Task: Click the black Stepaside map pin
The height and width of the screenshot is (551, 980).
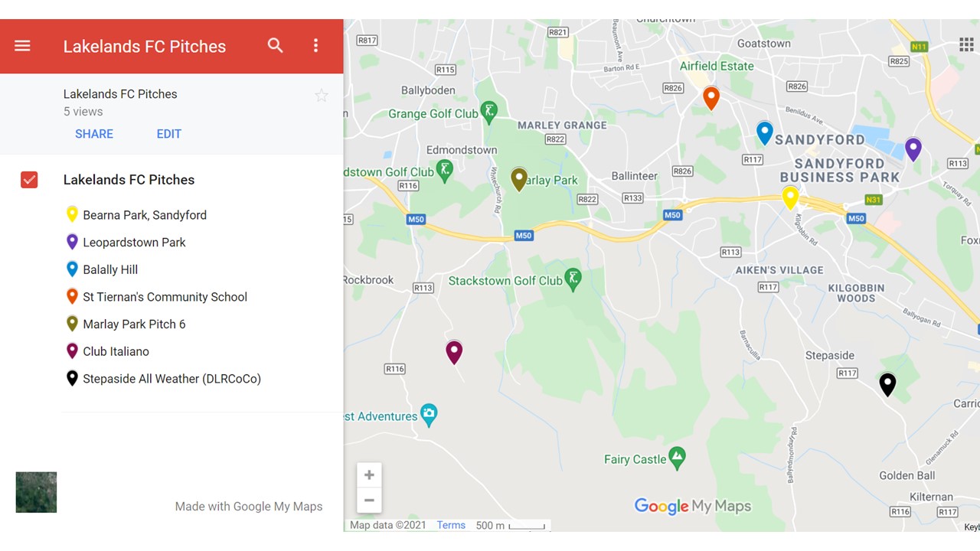Action: [x=887, y=383]
